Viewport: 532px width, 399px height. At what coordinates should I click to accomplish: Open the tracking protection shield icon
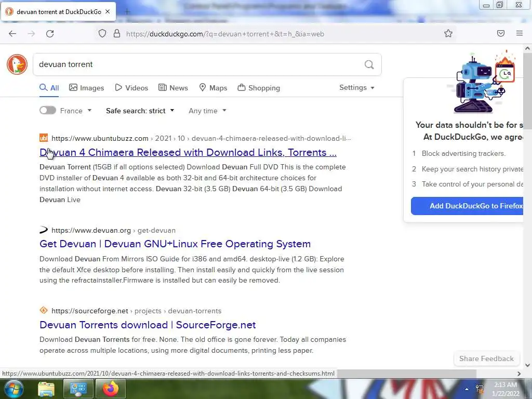102,33
